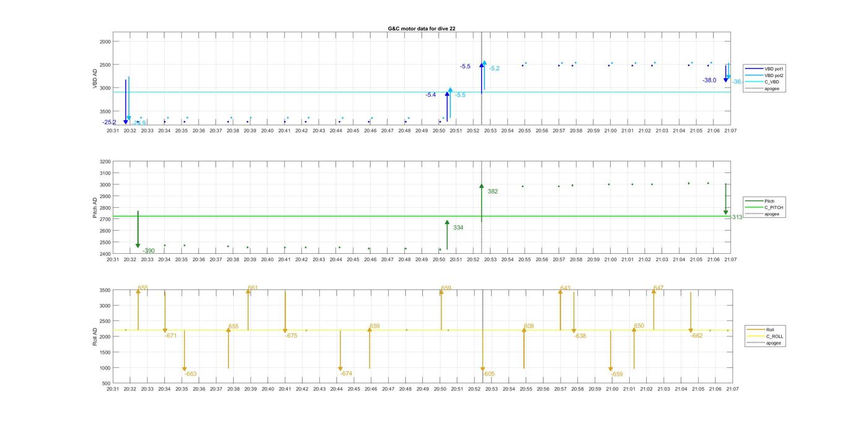Click the roll value '650'

click(x=639, y=326)
